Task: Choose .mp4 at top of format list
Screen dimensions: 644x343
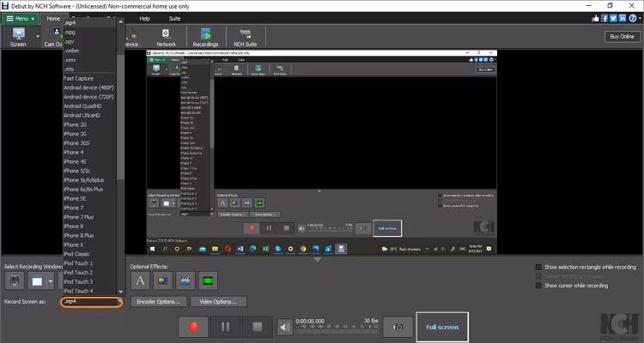Action: coord(89,23)
